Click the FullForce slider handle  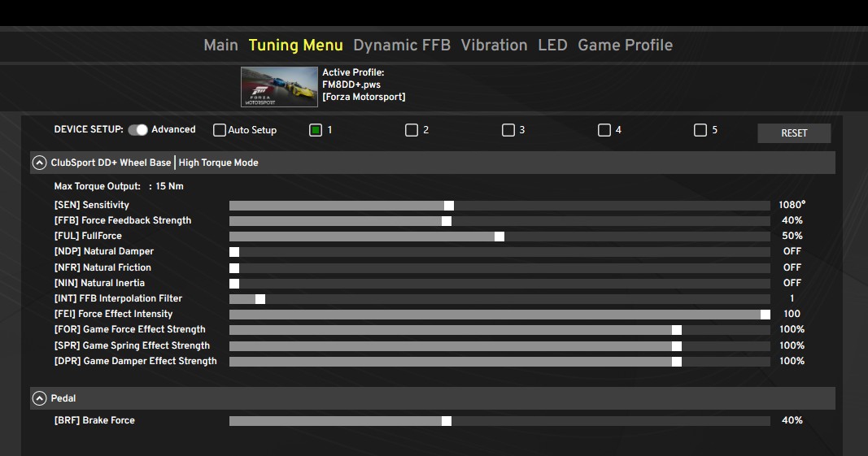click(x=499, y=237)
